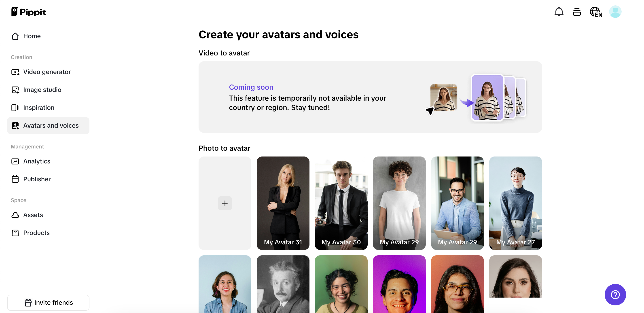The image size is (644, 313).
Task: Open the help question mark button
Action: [x=615, y=294]
